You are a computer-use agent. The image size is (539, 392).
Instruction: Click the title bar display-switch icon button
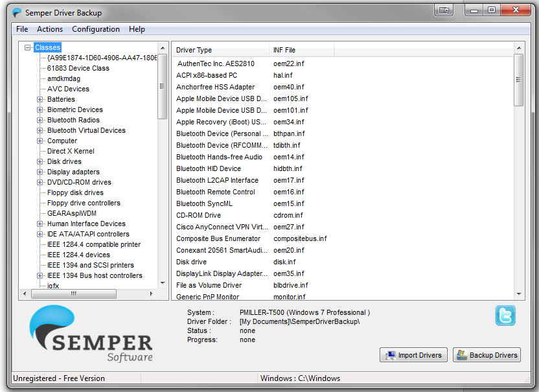[444, 10]
